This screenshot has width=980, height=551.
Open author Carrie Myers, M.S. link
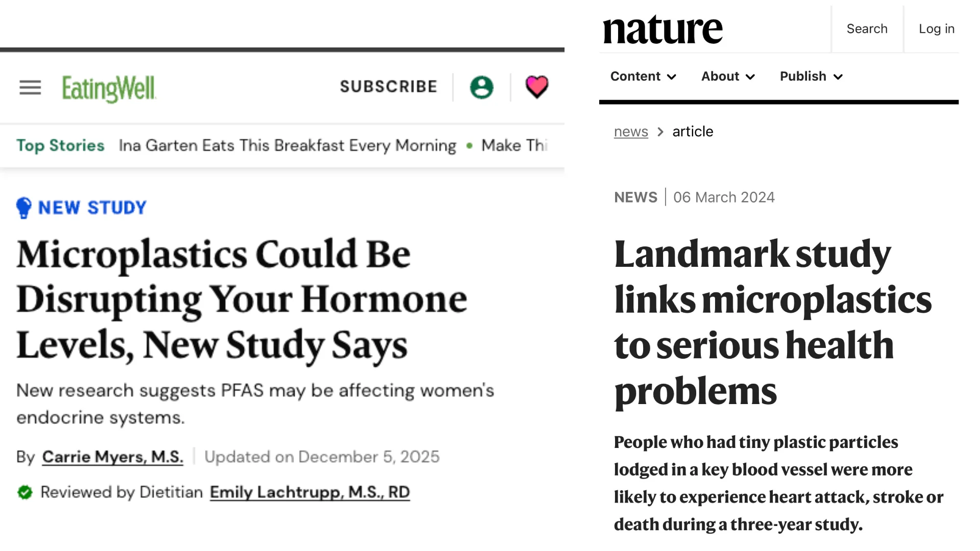pos(112,457)
